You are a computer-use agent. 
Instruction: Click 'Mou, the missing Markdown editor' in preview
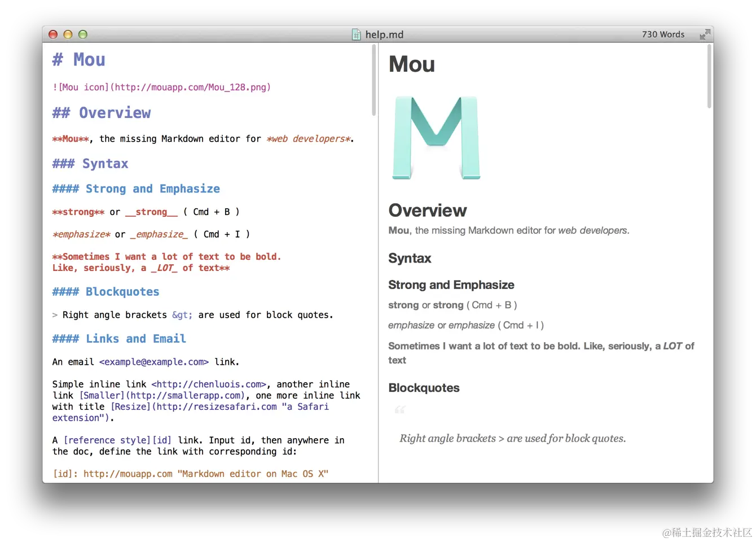tap(509, 230)
